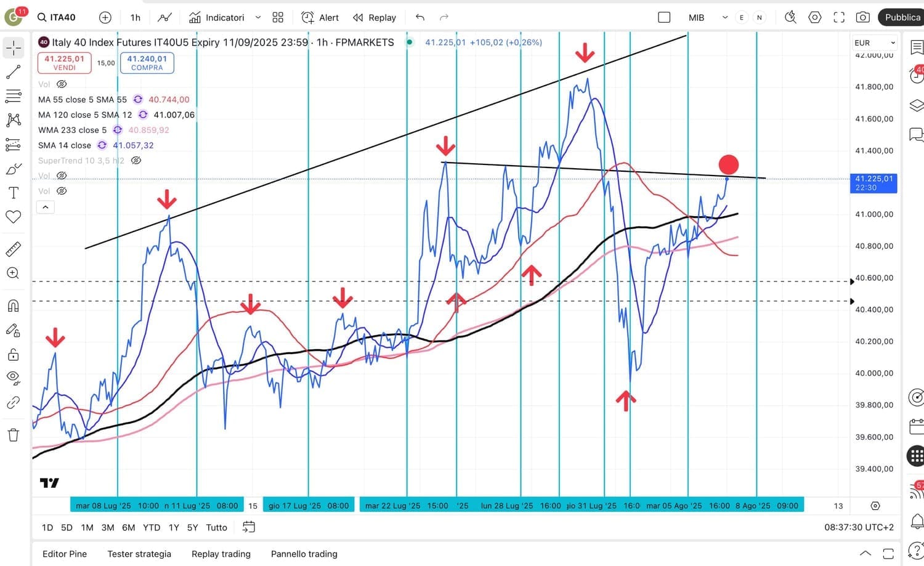Select the trend line drawing tool
This screenshot has height=566, width=924.
(14, 72)
